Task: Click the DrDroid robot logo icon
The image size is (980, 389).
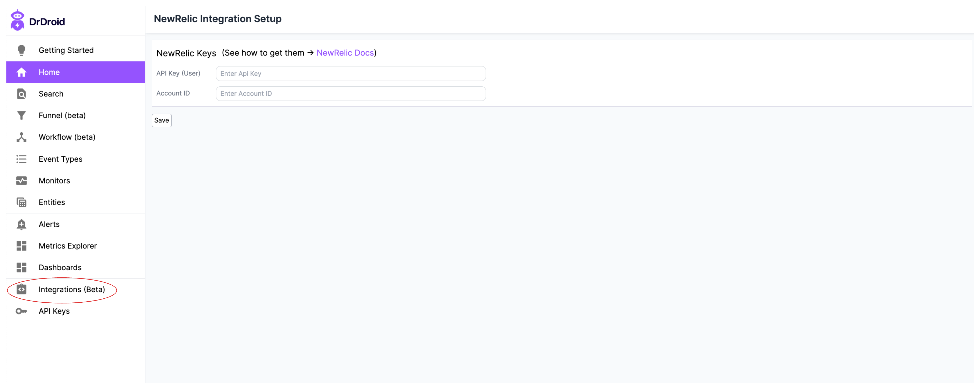Action: click(17, 20)
